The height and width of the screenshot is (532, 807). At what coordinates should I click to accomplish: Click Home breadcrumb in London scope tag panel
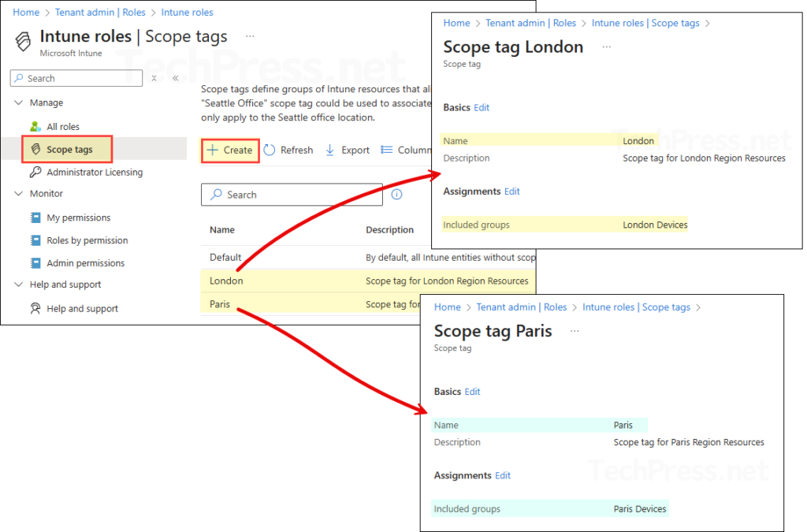[456, 23]
